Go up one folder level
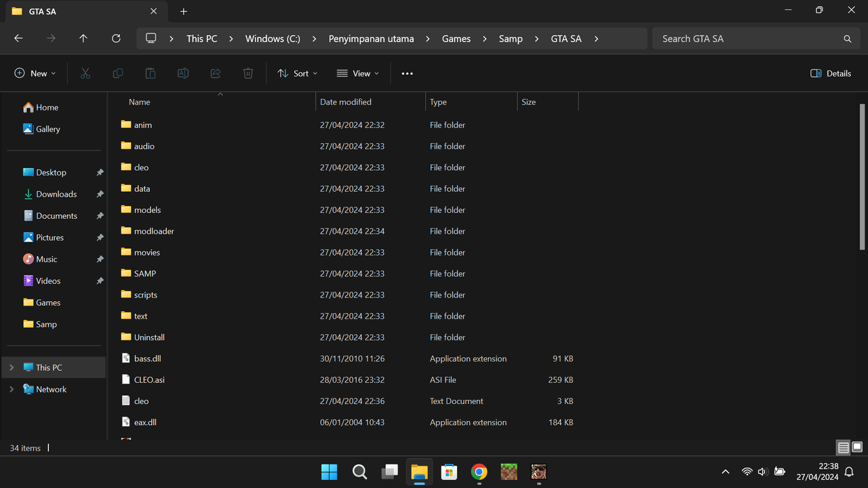Viewport: 868px width, 488px height. point(83,39)
